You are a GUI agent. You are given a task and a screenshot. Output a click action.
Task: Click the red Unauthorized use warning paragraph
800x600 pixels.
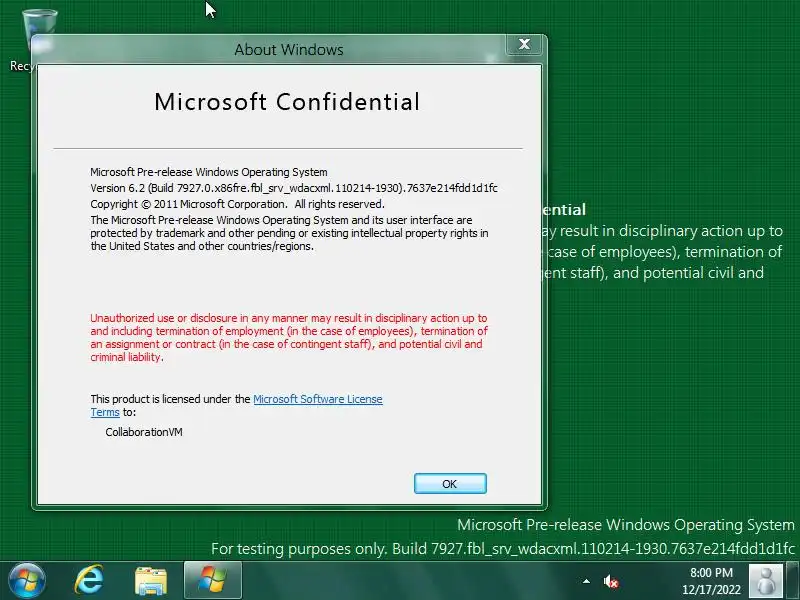(x=289, y=337)
